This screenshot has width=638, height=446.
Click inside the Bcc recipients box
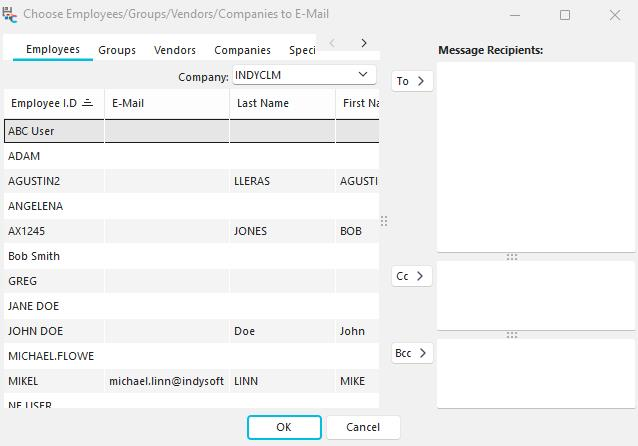click(535, 373)
